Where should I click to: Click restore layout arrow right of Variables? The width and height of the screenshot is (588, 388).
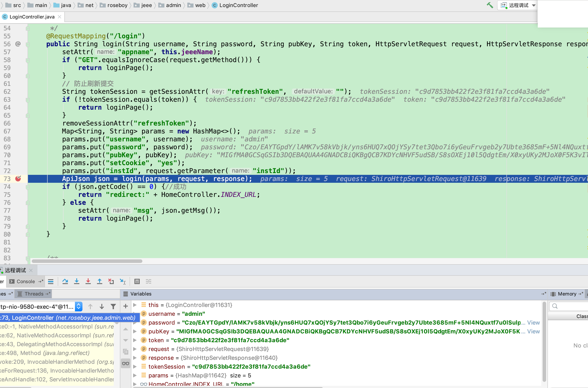click(544, 294)
